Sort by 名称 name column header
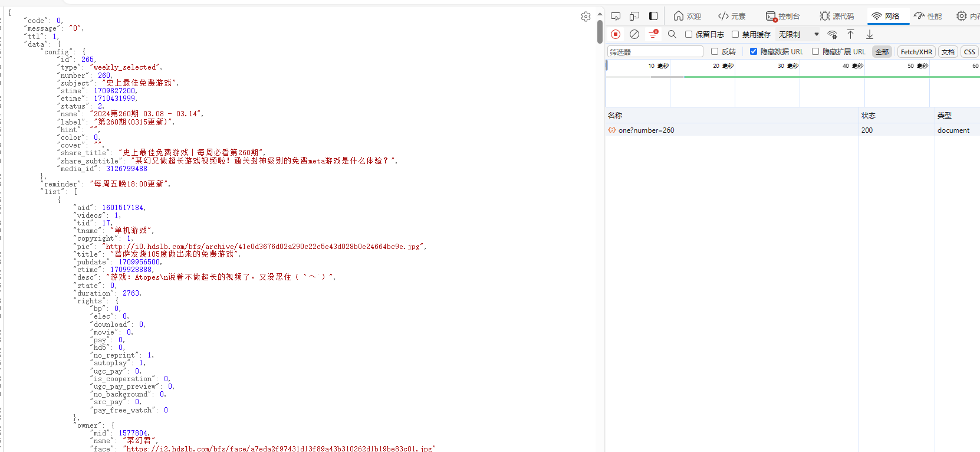Screen dimensions: 980x452 (x=732, y=115)
